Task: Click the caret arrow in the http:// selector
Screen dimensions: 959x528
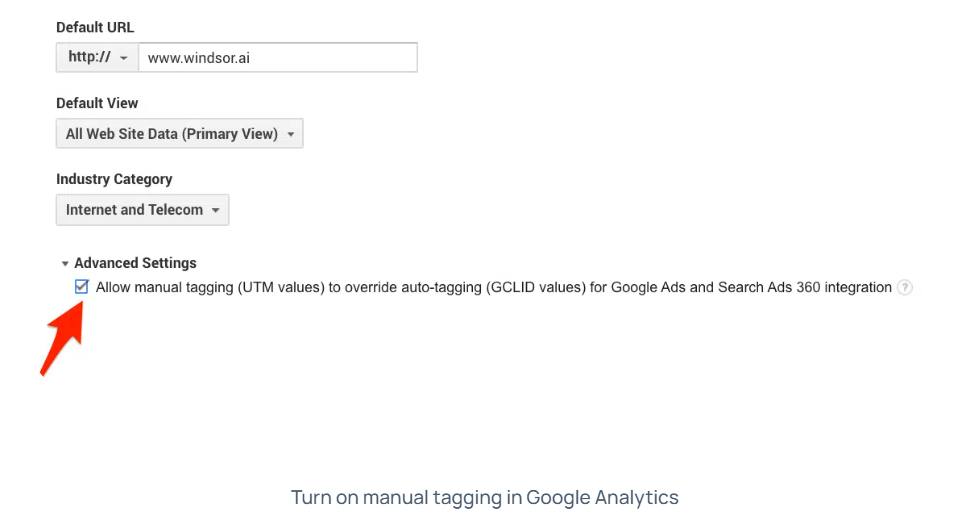Action: pyautogui.click(x=124, y=58)
